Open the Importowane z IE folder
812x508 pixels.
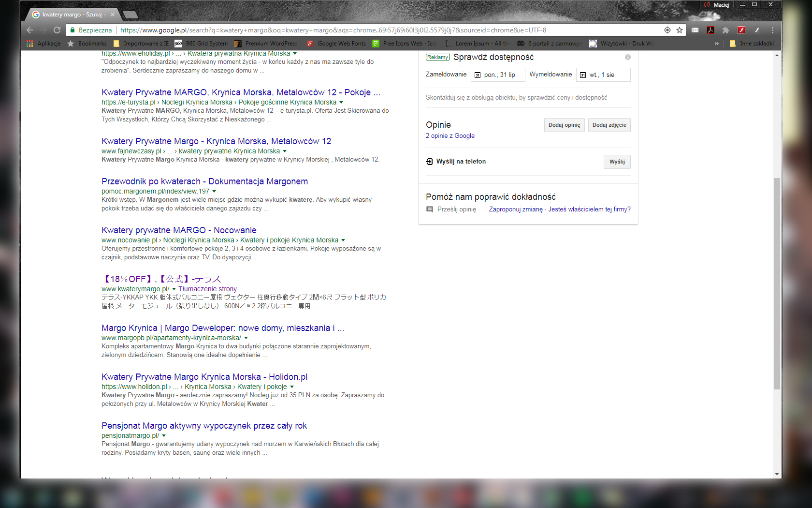140,44
